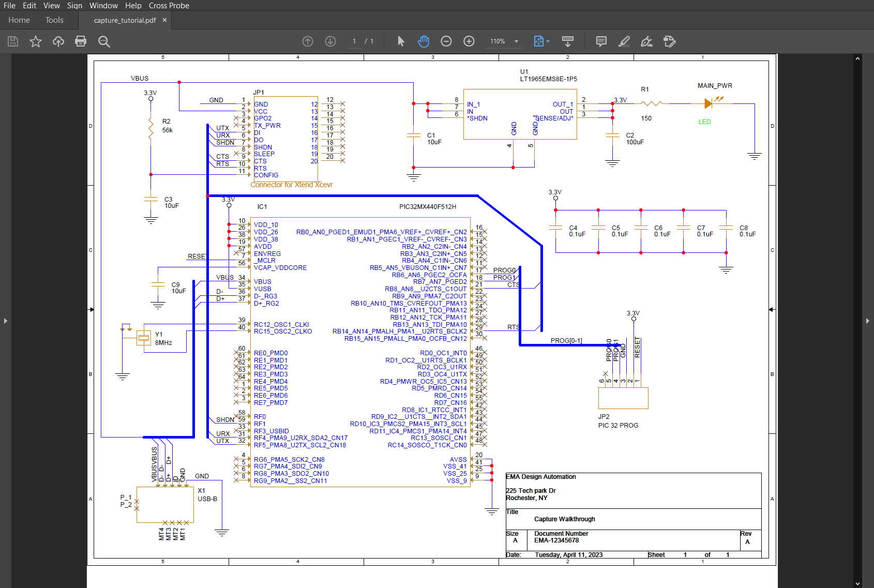Pick the Highlighter markup tool

[624, 41]
